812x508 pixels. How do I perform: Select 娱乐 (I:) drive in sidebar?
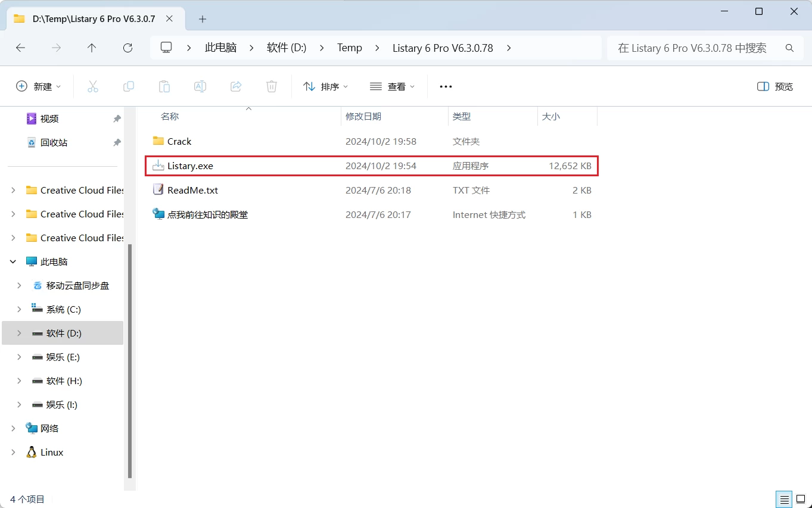coord(62,404)
